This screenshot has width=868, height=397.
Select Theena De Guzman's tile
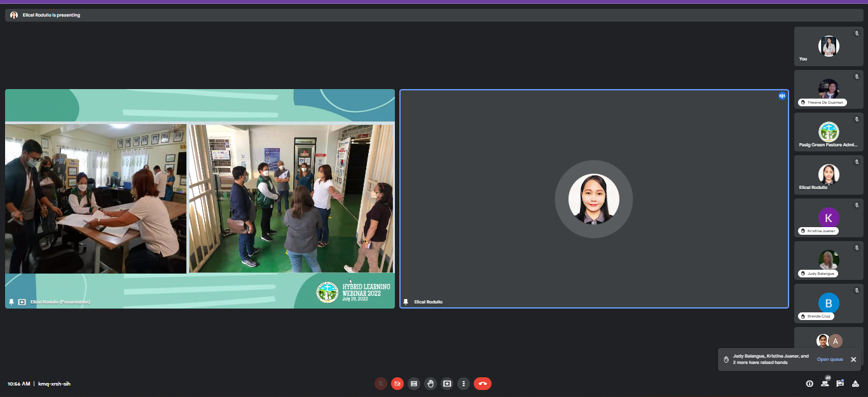pos(829,89)
